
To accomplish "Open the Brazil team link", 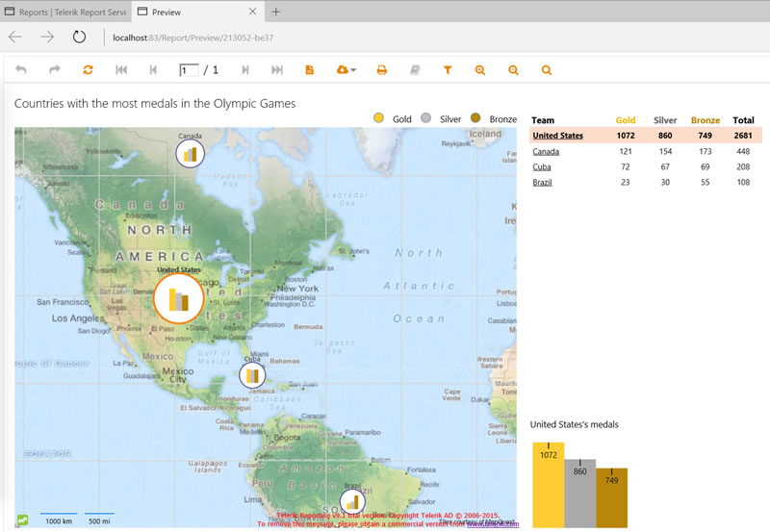I will tap(542, 182).
